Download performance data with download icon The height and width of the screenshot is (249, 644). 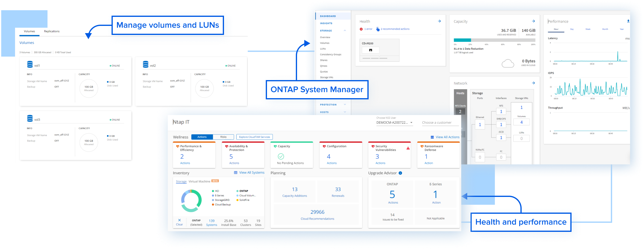(x=628, y=21)
